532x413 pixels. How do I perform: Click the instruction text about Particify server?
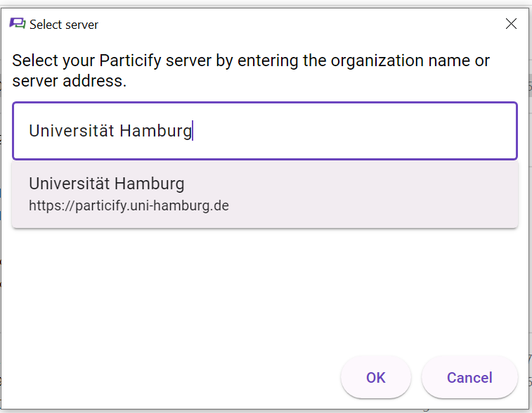click(251, 70)
